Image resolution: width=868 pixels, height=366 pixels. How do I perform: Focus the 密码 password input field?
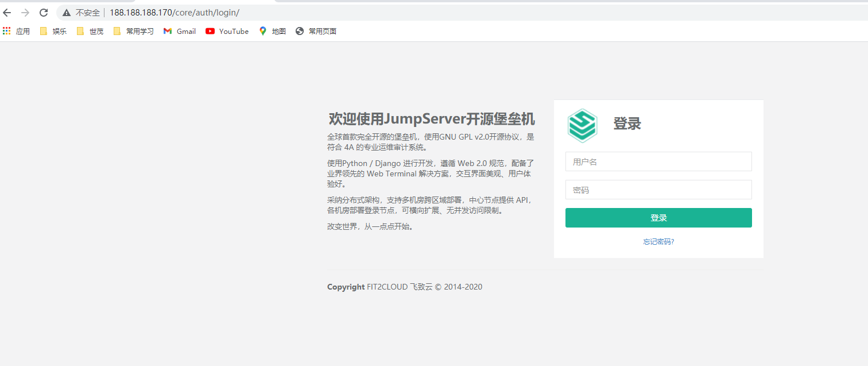tap(658, 190)
